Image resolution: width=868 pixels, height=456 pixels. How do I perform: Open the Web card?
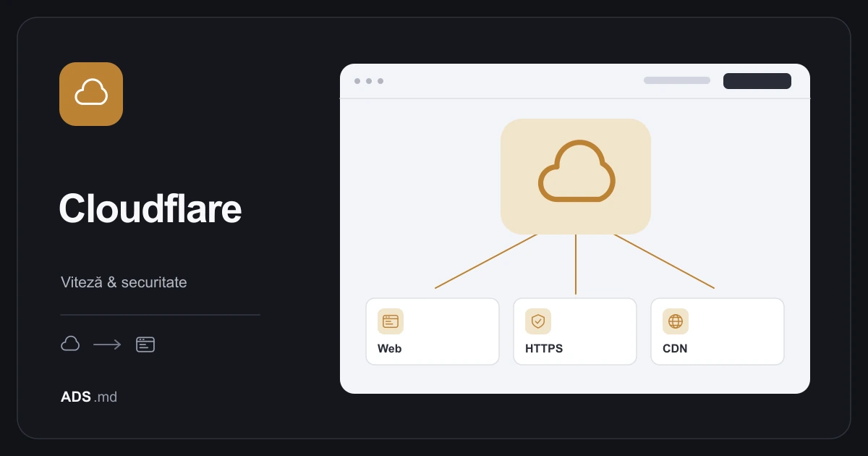pyautogui.click(x=433, y=332)
